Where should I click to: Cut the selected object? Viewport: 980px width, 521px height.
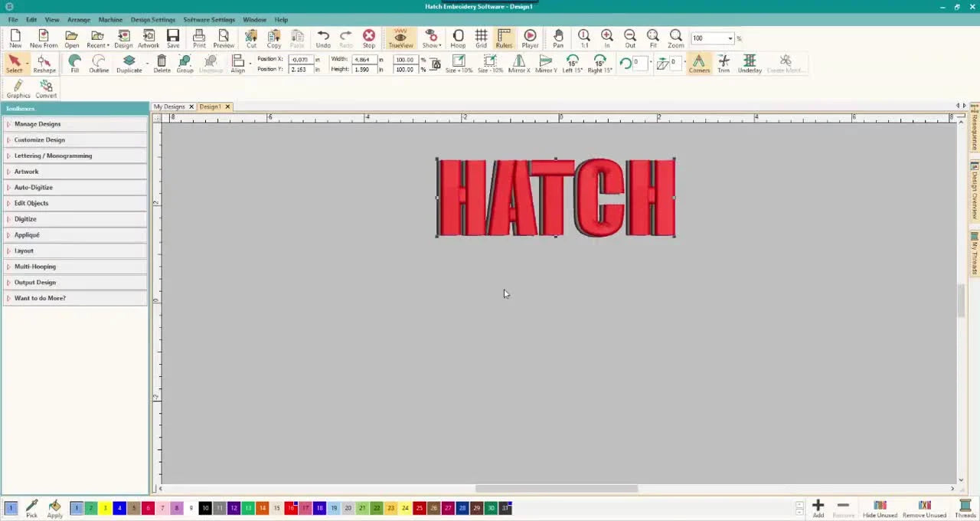tap(251, 38)
